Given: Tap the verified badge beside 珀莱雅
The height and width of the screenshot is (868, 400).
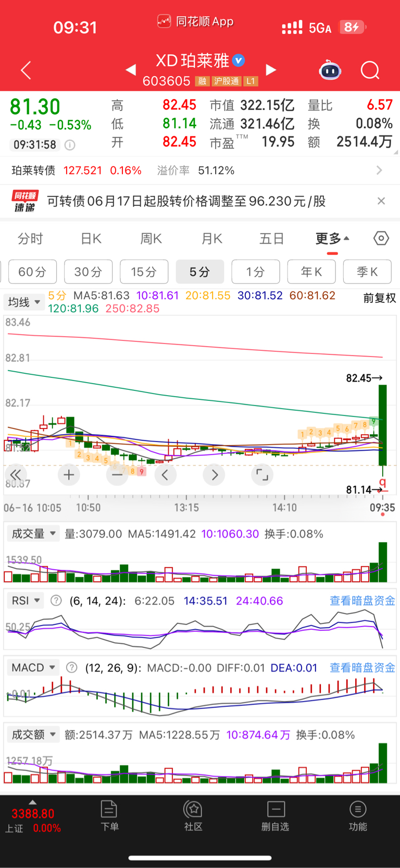Looking at the screenshot, I should click(239, 60).
